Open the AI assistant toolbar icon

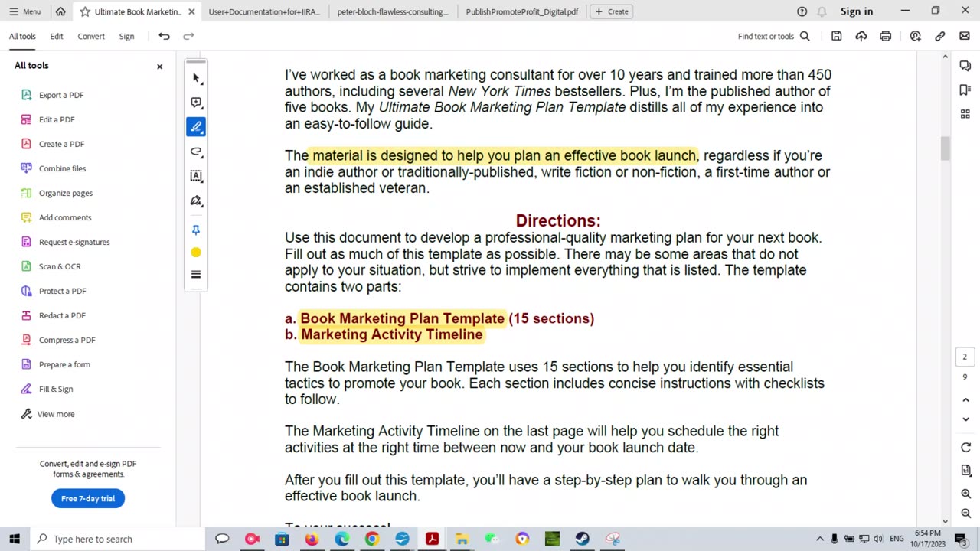(x=915, y=36)
